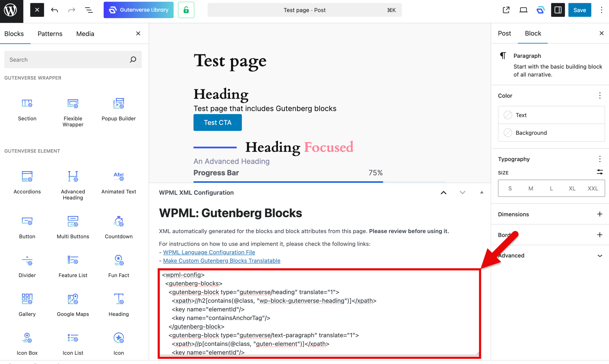Viewport: 609px width, 364px height.
Task: Click the Progress Bar fill
Action: pyautogui.click(x=288, y=182)
